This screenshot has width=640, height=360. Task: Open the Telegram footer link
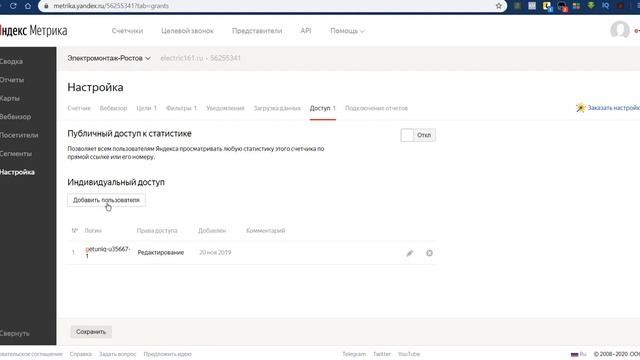click(x=354, y=354)
